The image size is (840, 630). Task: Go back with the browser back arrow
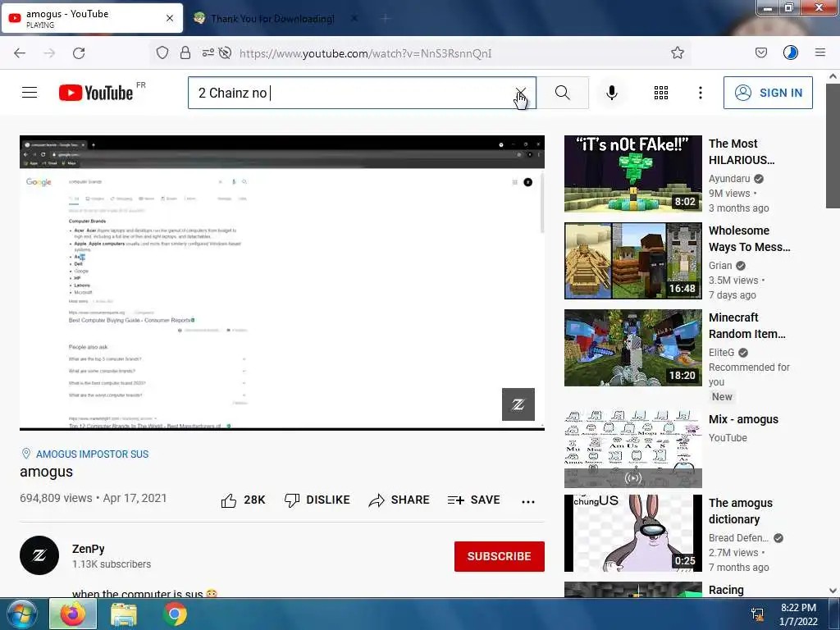coord(20,53)
